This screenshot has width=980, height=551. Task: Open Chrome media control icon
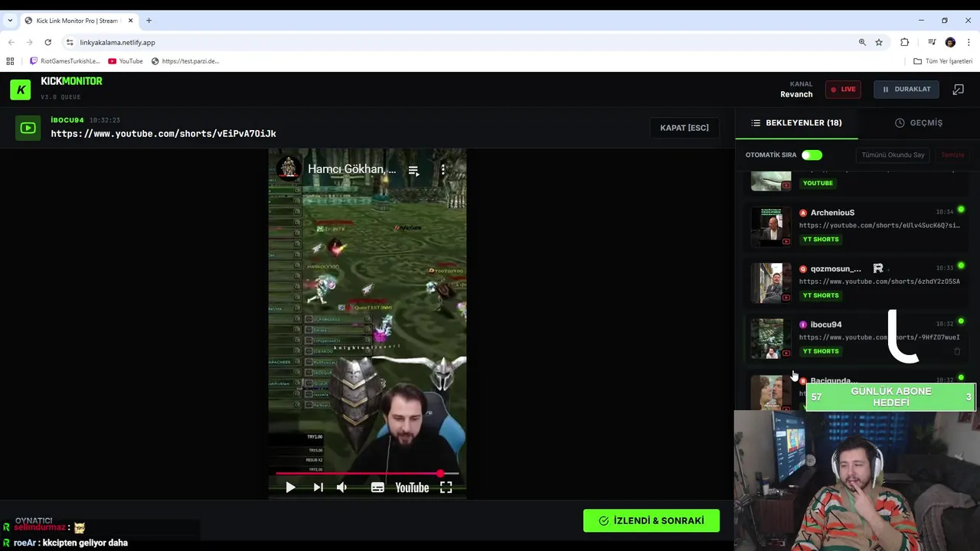(932, 42)
